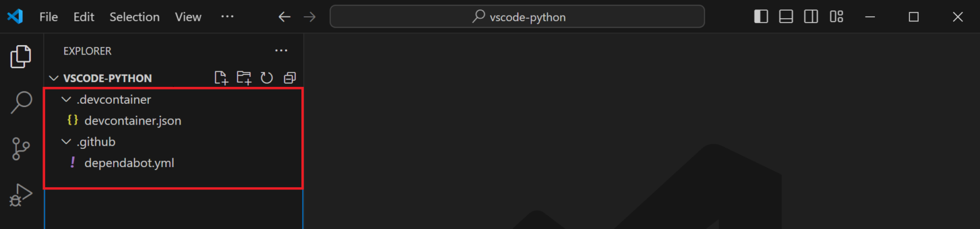This screenshot has height=229, width=980.
Task: Open the Run and Debug view
Action: pos(21,195)
